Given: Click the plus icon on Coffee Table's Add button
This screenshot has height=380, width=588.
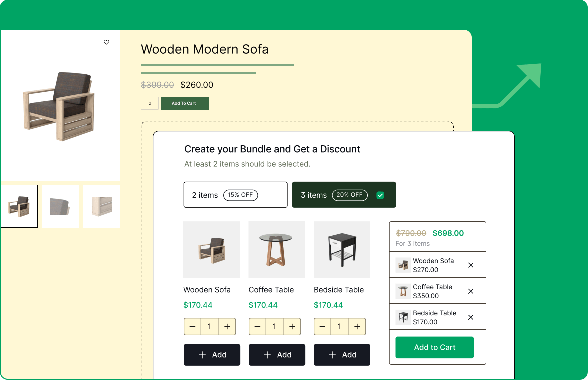Looking at the screenshot, I should coord(267,355).
